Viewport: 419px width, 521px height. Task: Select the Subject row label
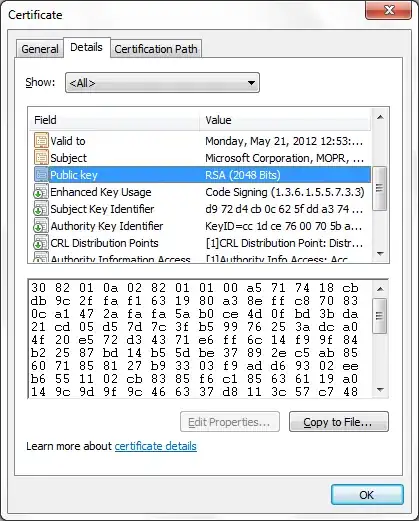69,158
